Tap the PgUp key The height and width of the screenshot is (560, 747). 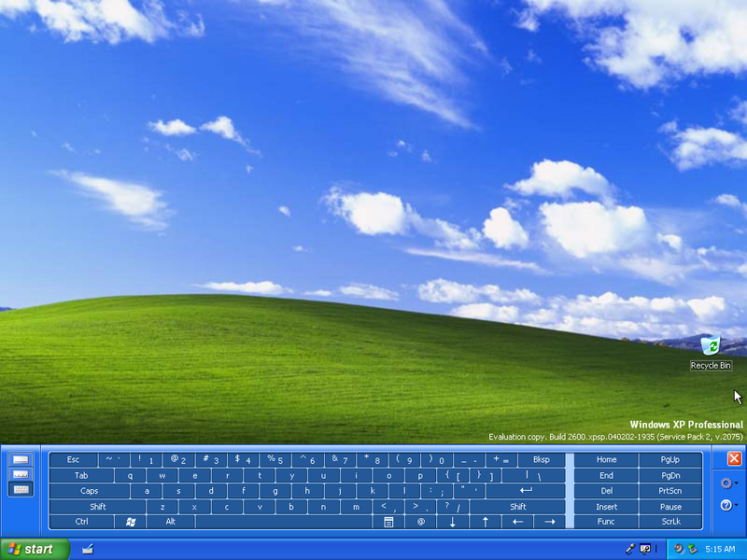670,460
